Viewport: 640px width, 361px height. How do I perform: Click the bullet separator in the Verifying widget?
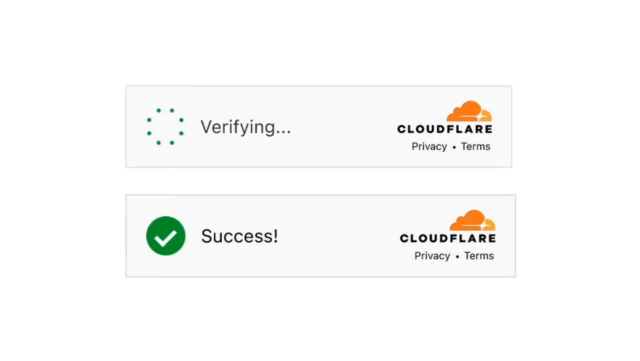click(454, 147)
